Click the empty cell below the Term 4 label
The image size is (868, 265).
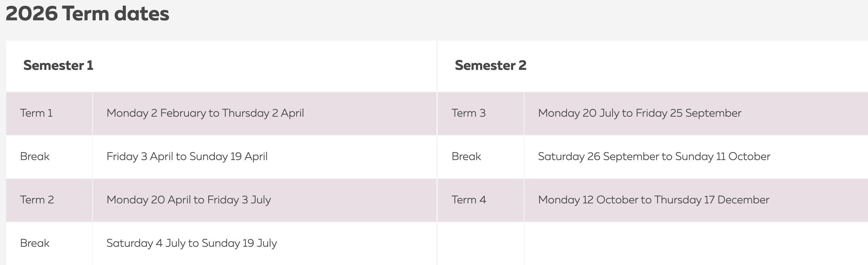coord(480,243)
